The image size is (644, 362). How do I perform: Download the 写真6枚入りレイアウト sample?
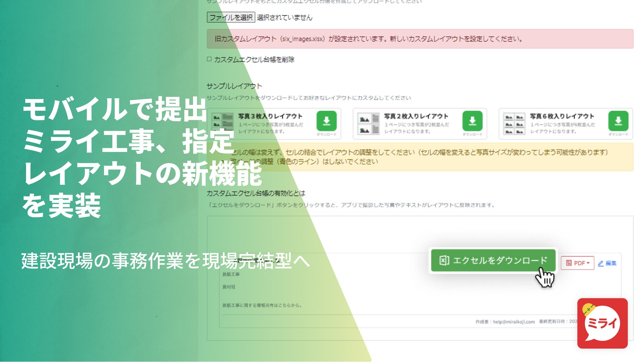[618, 121]
